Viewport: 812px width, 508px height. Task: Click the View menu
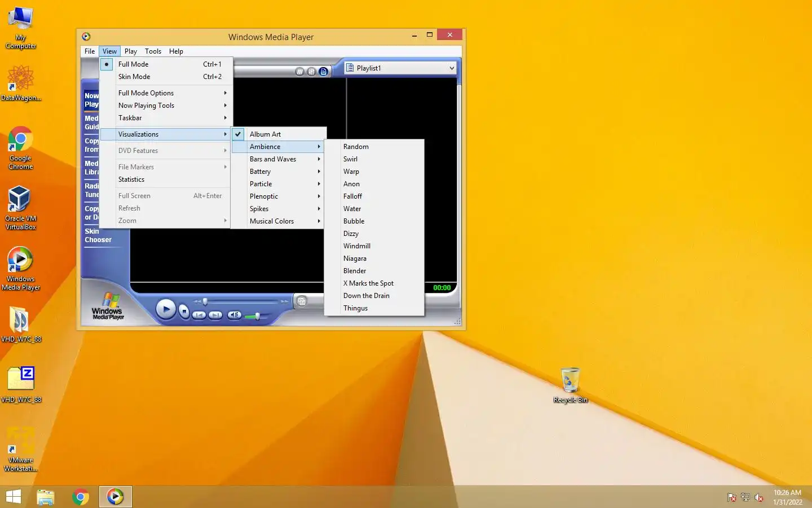coord(109,51)
